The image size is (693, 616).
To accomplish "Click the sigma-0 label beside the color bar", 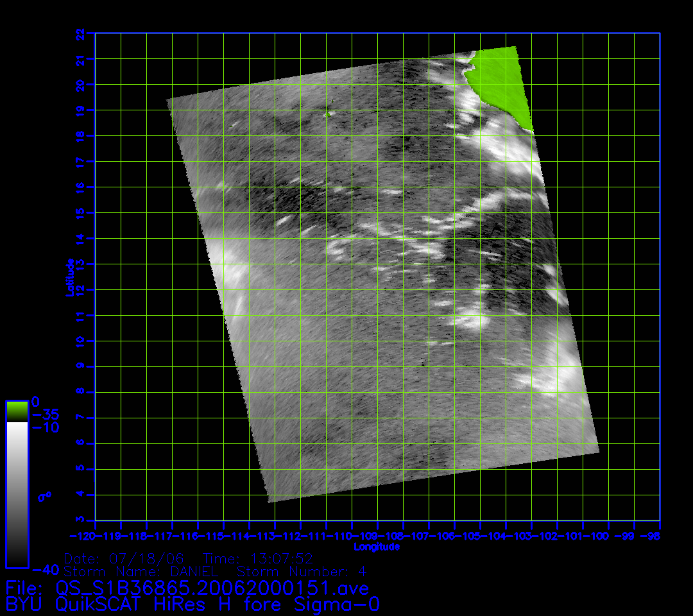I will point(44,496).
